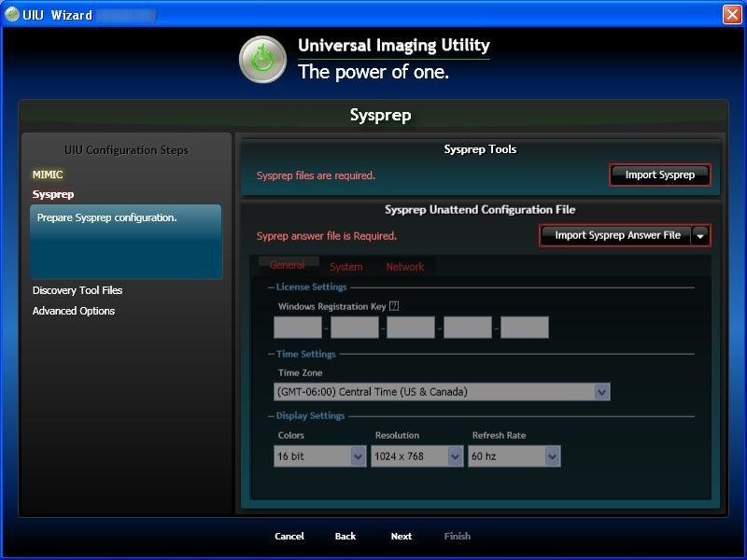Click the Display Settings section header
The image size is (747, 560).
pyautogui.click(x=310, y=415)
